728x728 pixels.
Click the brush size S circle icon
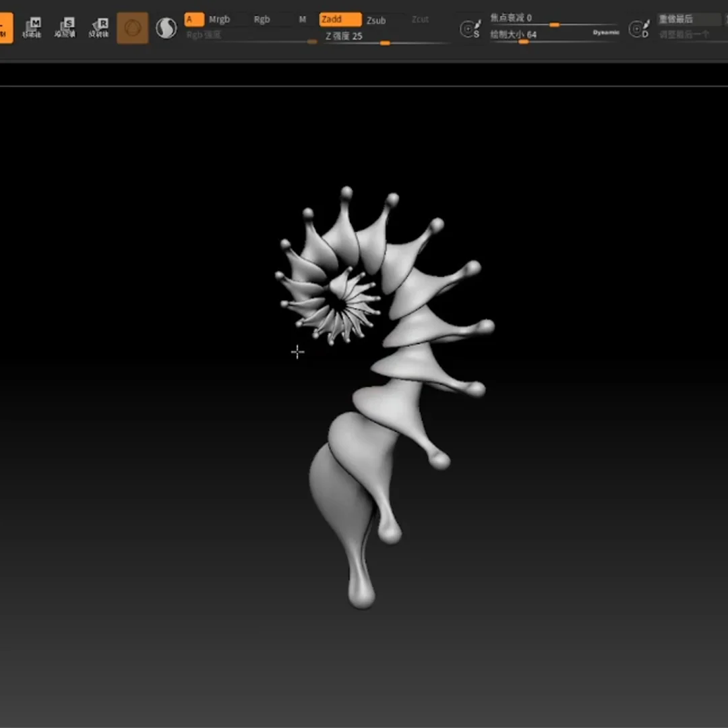point(470,29)
